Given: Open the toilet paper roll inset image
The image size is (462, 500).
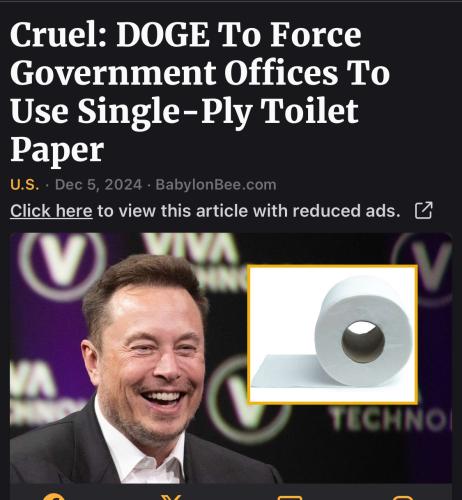Looking at the screenshot, I should coord(332,335).
